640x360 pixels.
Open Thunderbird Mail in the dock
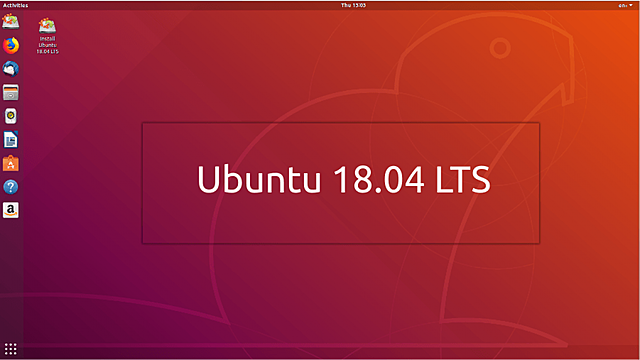coord(11,69)
